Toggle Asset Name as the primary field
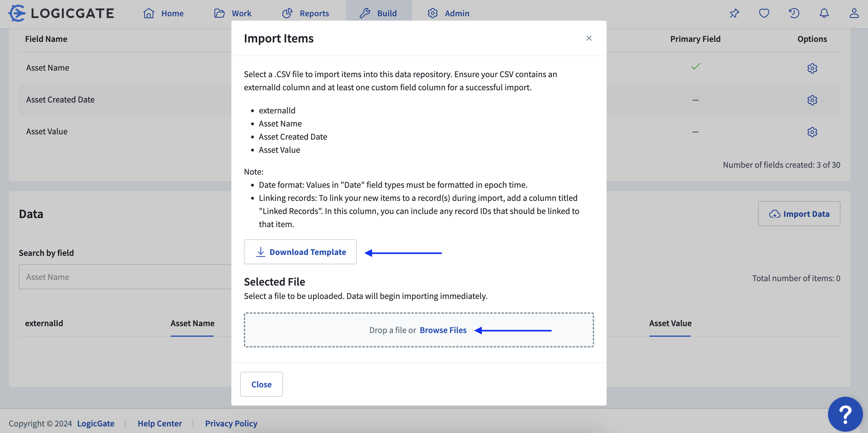 [x=695, y=67]
